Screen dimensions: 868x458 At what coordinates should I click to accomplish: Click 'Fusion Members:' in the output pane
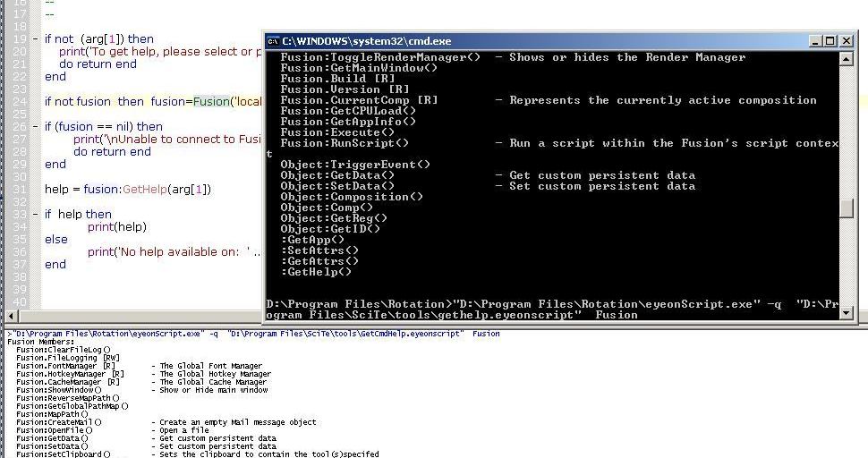click(x=41, y=342)
